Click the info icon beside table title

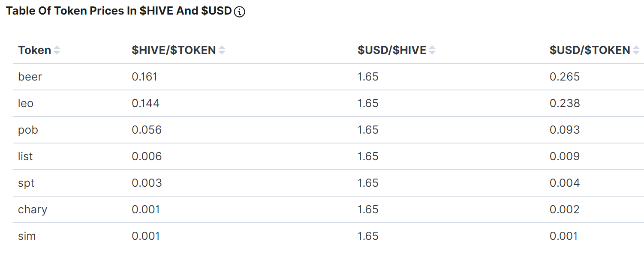coord(239,12)
